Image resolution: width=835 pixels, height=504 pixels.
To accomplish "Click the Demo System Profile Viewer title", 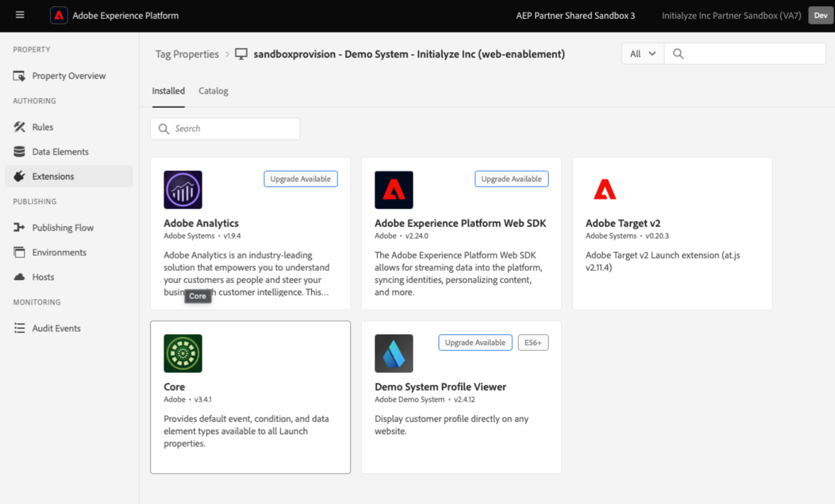I will (x=440, y=387).
